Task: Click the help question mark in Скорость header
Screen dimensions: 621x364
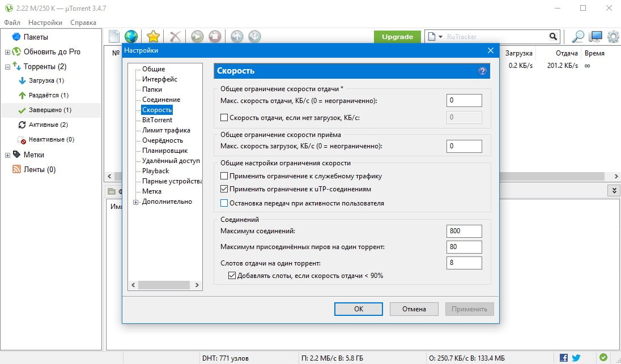Action: pos(482,71)
